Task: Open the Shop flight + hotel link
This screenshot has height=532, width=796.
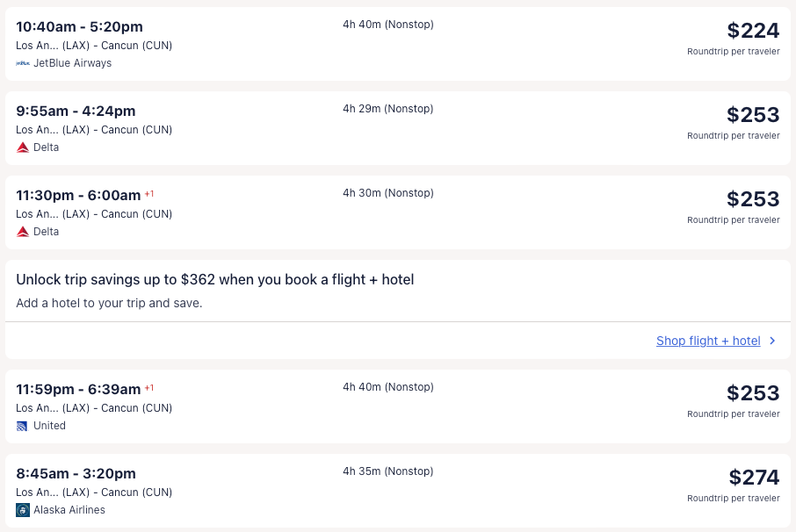Action: (x=708, y=341)
